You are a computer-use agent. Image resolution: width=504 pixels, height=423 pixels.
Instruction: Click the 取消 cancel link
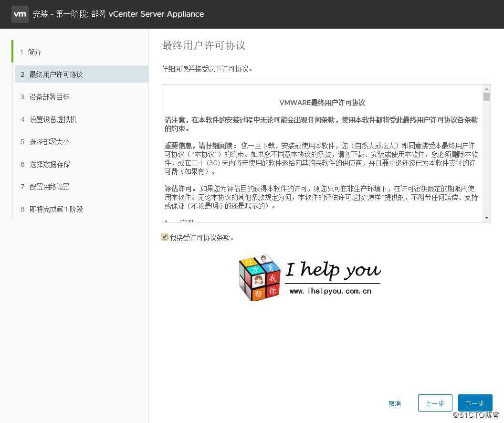click(395, 403)
